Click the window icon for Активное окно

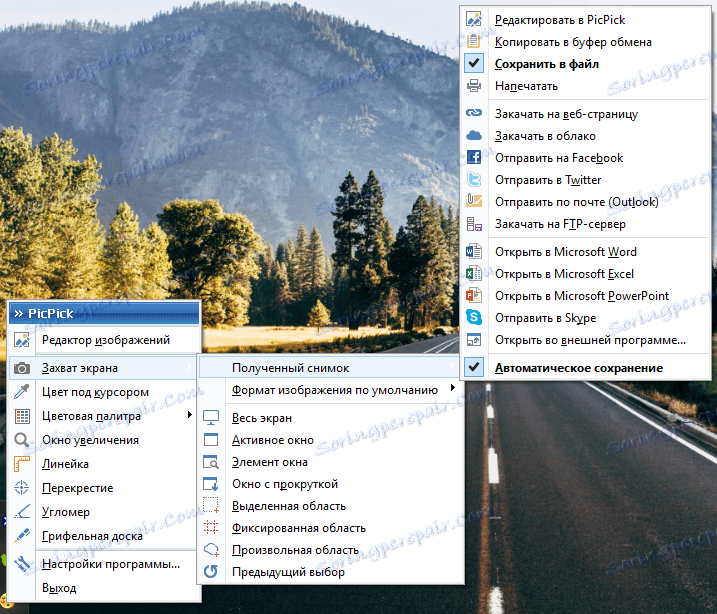pyautogui.click(x=211, y=440)
